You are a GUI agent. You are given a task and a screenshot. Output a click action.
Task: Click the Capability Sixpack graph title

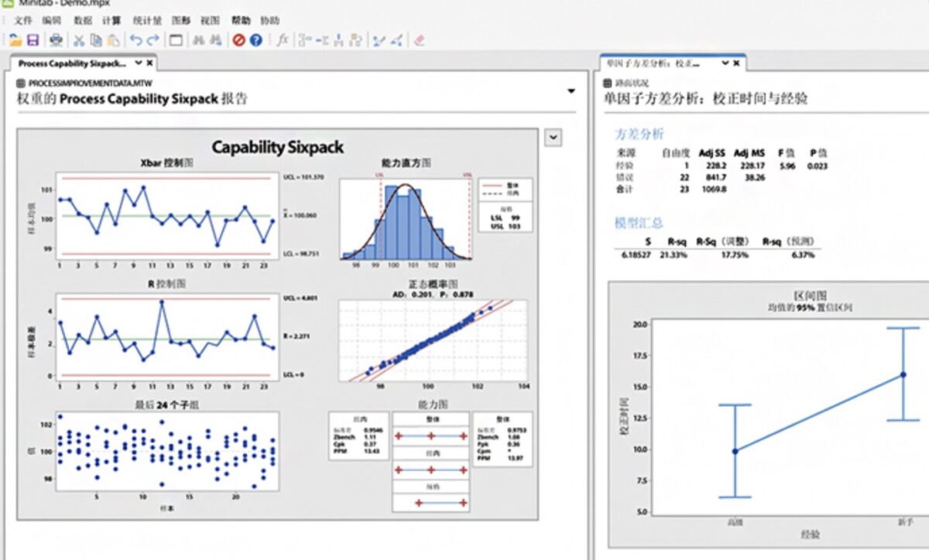pyautogui.click(x=277, y=147)
